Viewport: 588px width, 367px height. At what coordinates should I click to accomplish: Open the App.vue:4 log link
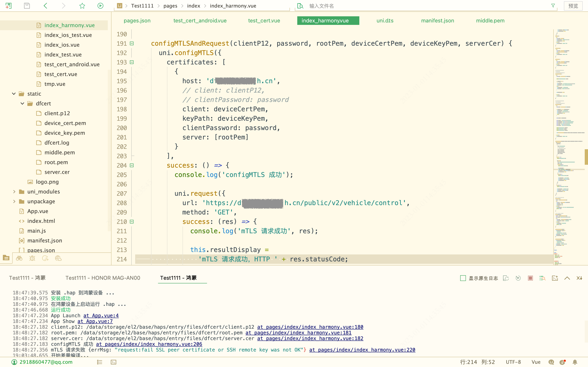(x=101, y=316)
